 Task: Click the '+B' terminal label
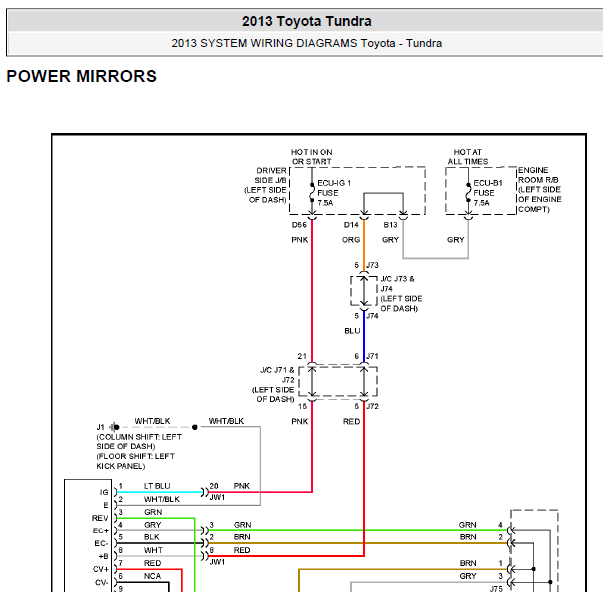point(103,556)
